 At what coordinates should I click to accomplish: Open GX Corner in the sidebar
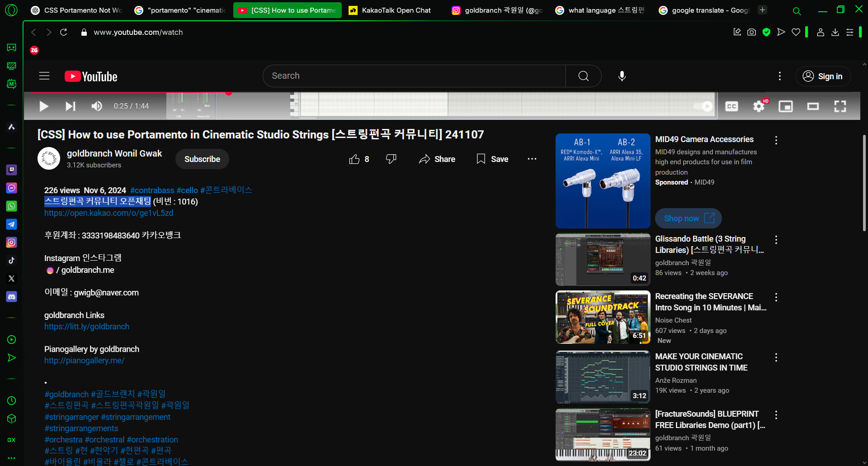(12, 440)
